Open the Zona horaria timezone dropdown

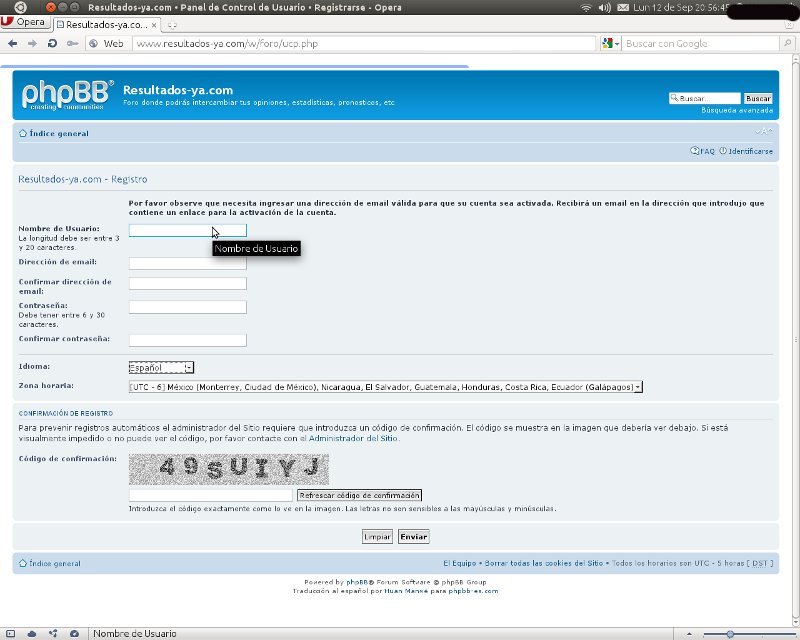[x=385, y=387]
